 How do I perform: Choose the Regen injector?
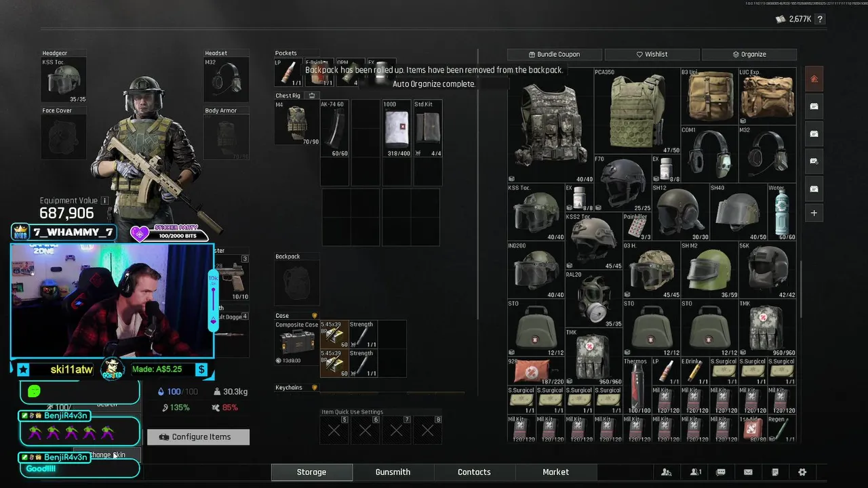pyautogui.click(x=782, y=429)
